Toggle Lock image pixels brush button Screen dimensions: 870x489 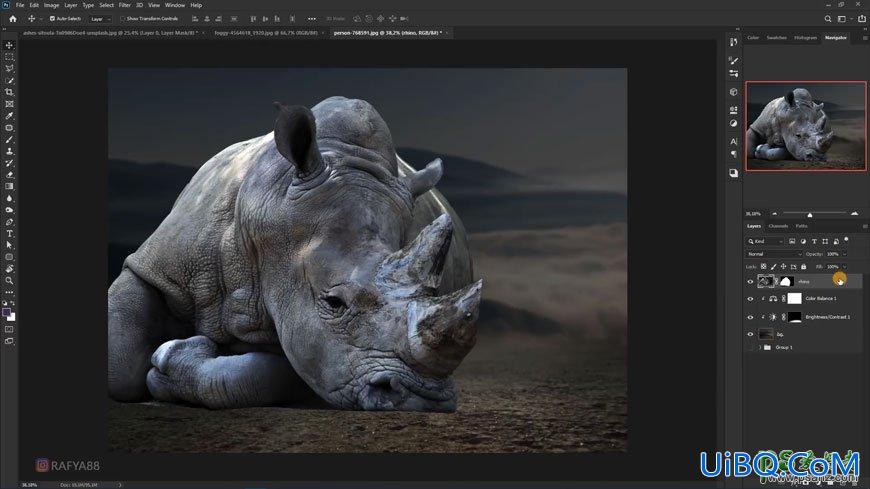773,267
